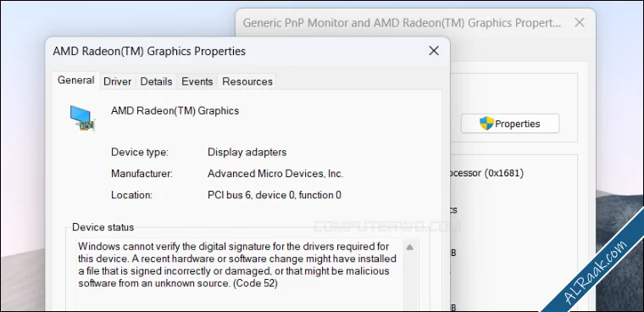
Task: Click the Device status message text
Action: pyautogui.click(x=237, y=265)
